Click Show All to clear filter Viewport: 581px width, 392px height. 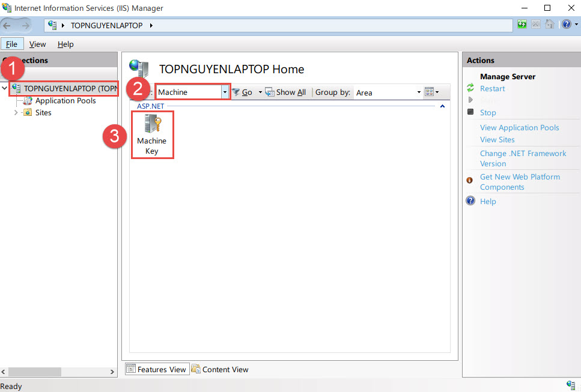[285, 92]
